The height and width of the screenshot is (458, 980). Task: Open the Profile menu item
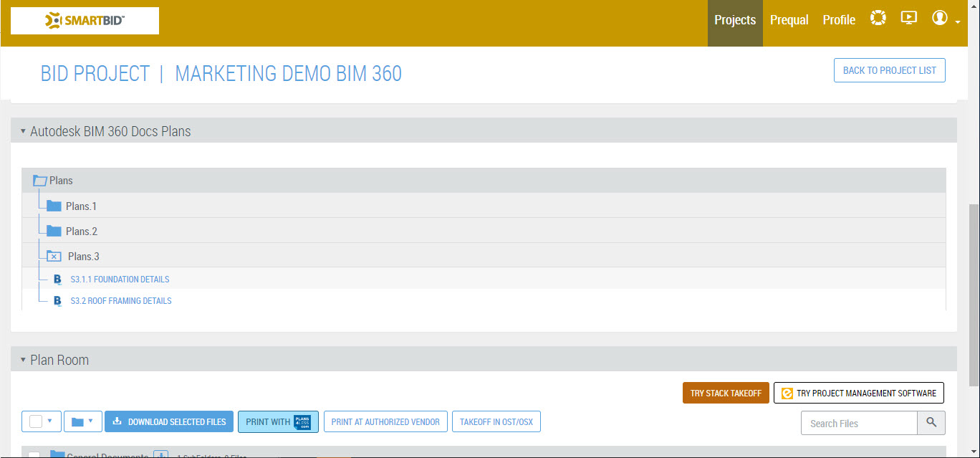(838, 20)
